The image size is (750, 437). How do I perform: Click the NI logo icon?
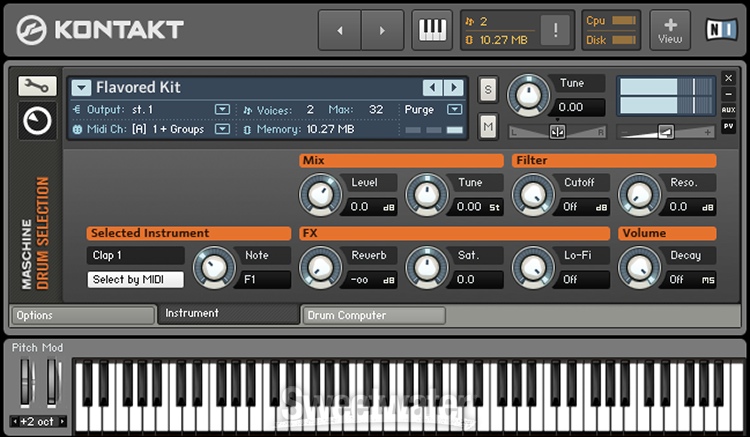[721, 30]
